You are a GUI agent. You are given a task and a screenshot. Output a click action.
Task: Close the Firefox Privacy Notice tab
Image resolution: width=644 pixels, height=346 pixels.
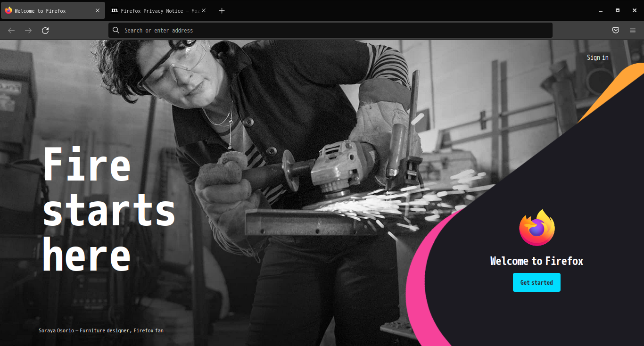[x=204, y=10]
